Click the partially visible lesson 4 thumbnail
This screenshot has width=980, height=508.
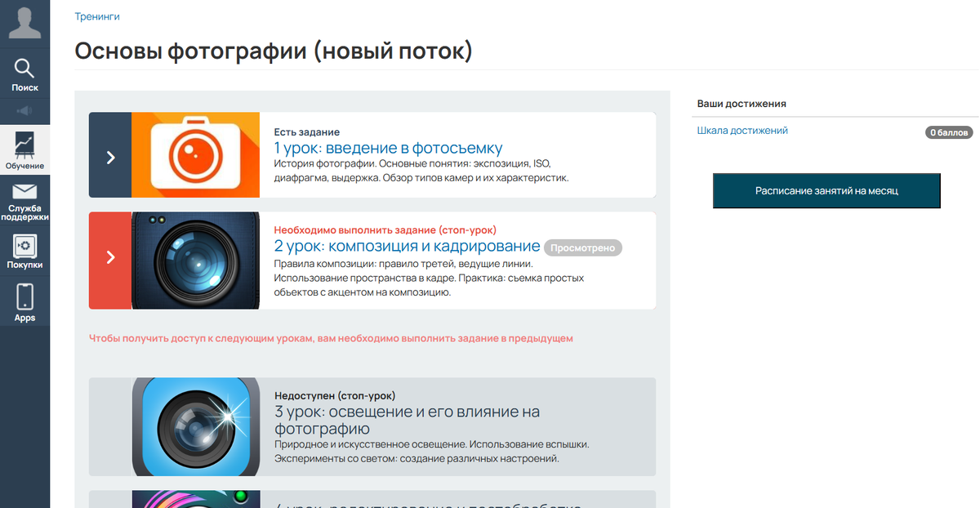point(195,499)
